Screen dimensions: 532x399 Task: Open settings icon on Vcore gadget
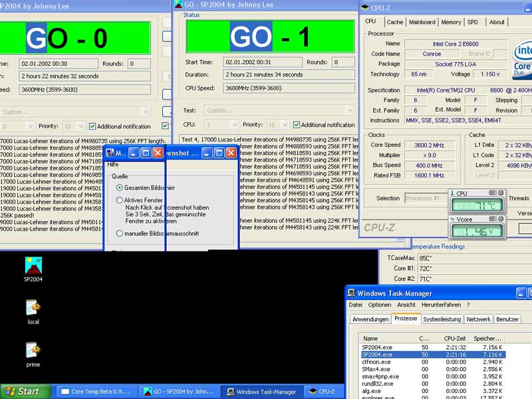[x=493, y=219]
